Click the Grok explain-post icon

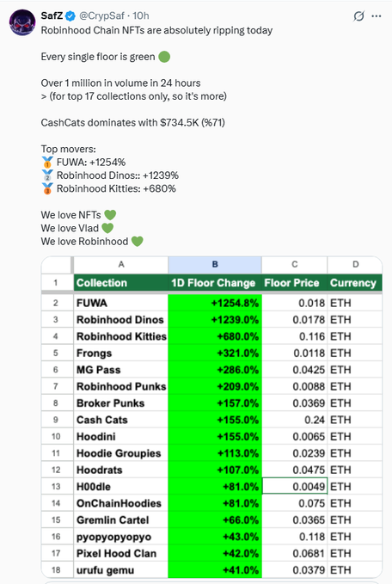[358, 16]
